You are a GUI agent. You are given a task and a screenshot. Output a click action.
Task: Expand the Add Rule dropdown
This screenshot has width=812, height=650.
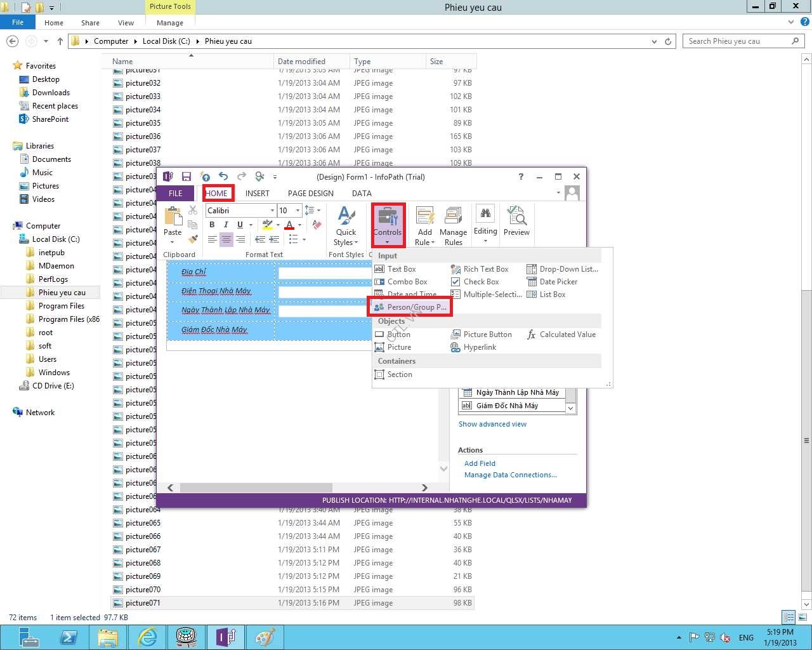click(425, 242)
